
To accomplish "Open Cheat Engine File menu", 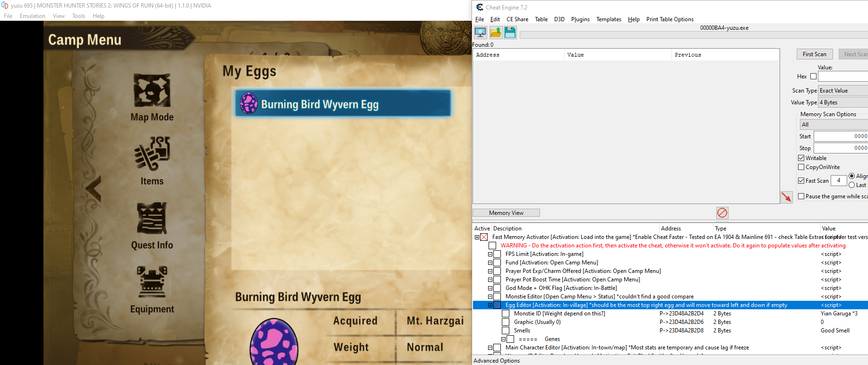I will pyautogui.click(x=480, y=19).
